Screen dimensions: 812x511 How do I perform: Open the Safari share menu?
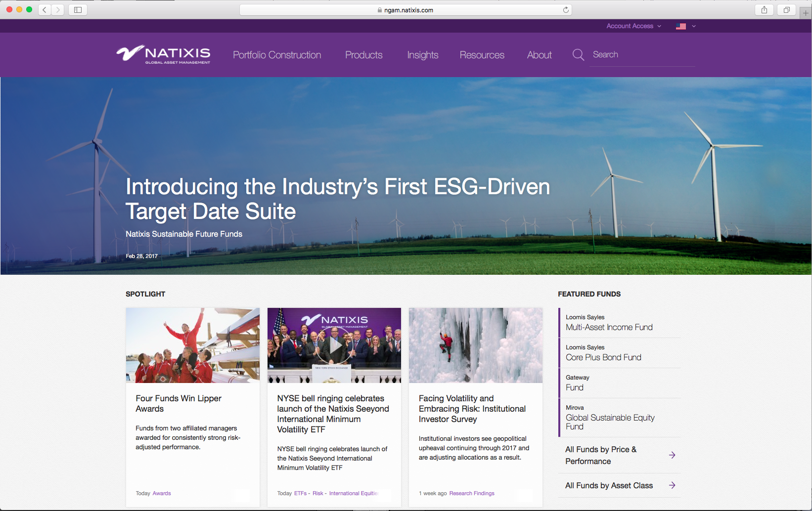[x=765, y=10]
